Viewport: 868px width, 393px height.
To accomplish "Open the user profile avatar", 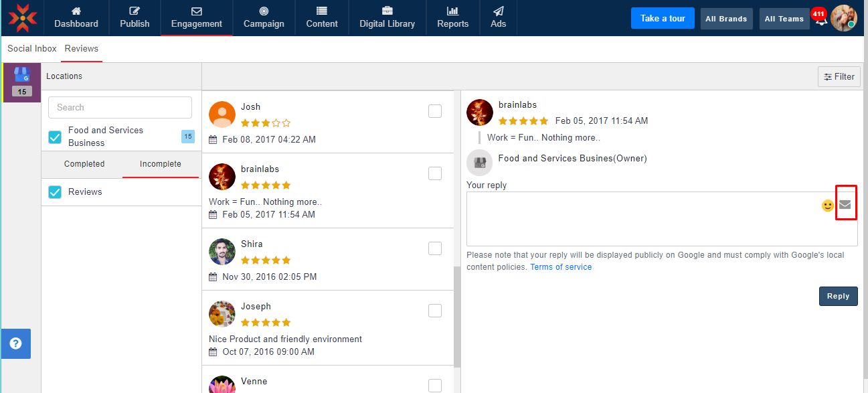I will tap(843, 18).
